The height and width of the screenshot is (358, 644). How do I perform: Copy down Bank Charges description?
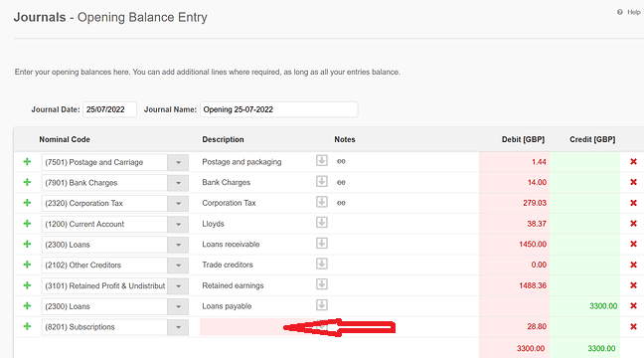[322, 181]
